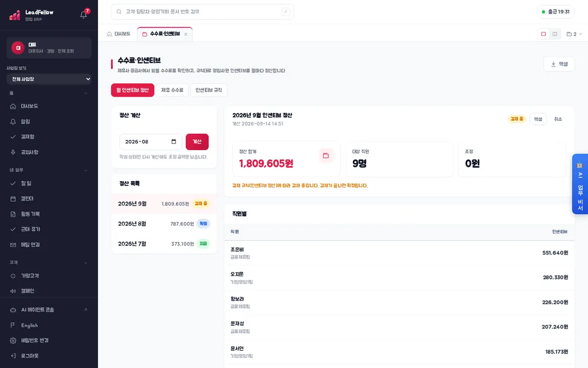
Task: Click the 지급 status badge
Action: click(203, 243)
